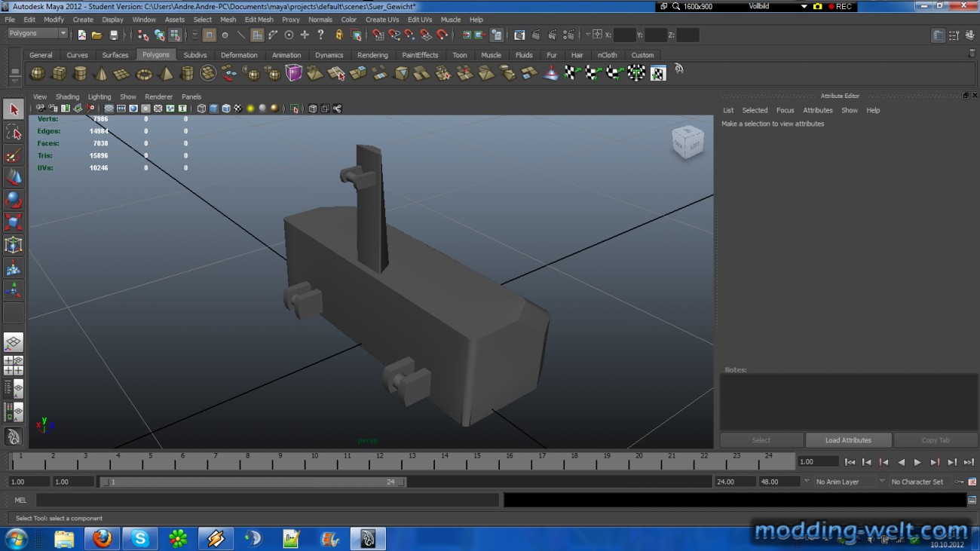Create a polygon pipe from shelf

coord(187,73)
